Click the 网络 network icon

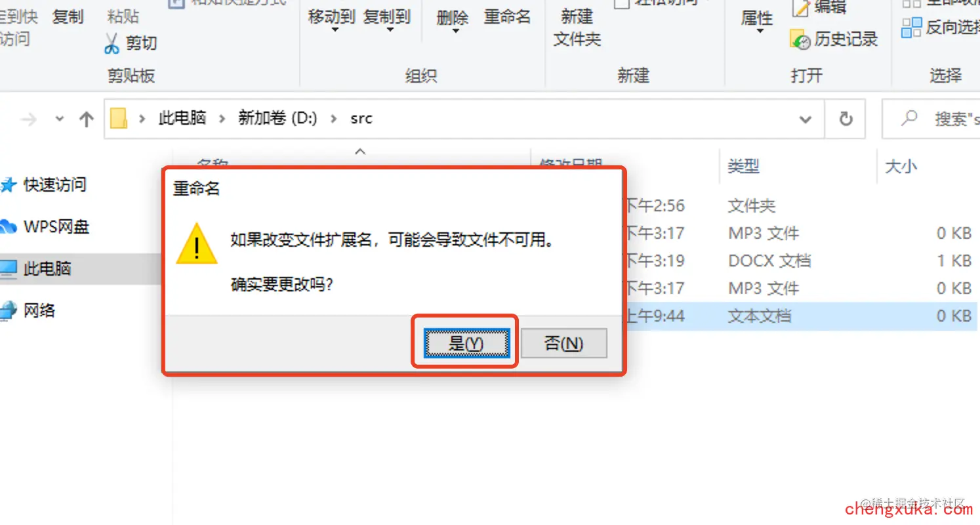pyautogui.click(x=8, y=310)
